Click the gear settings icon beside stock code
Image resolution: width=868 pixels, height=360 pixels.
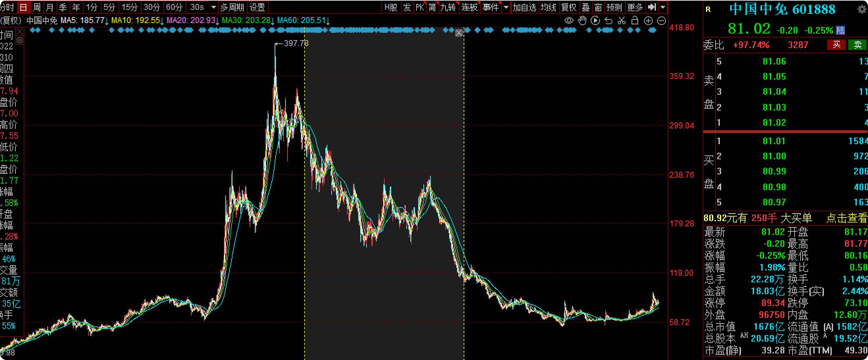tap(862, 9)
